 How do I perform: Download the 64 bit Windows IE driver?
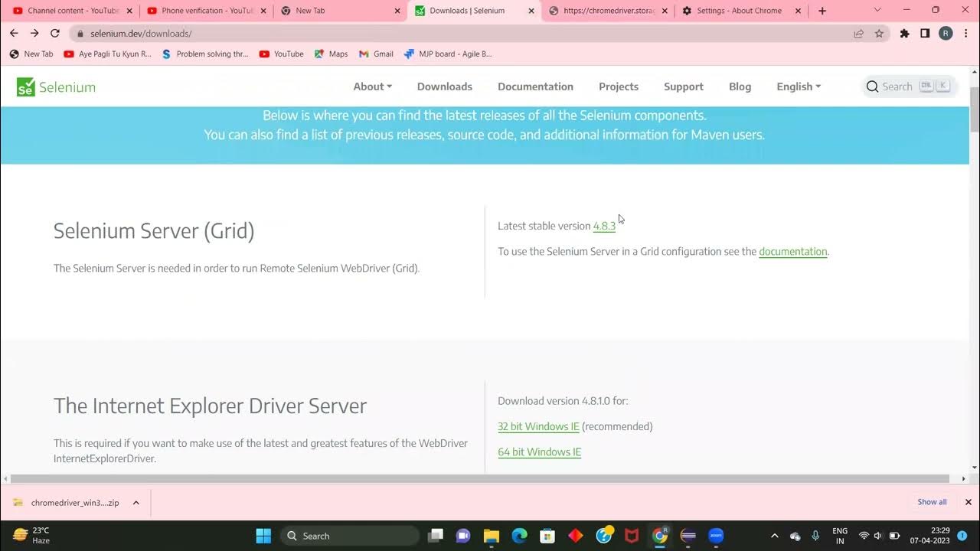point(539,452)
